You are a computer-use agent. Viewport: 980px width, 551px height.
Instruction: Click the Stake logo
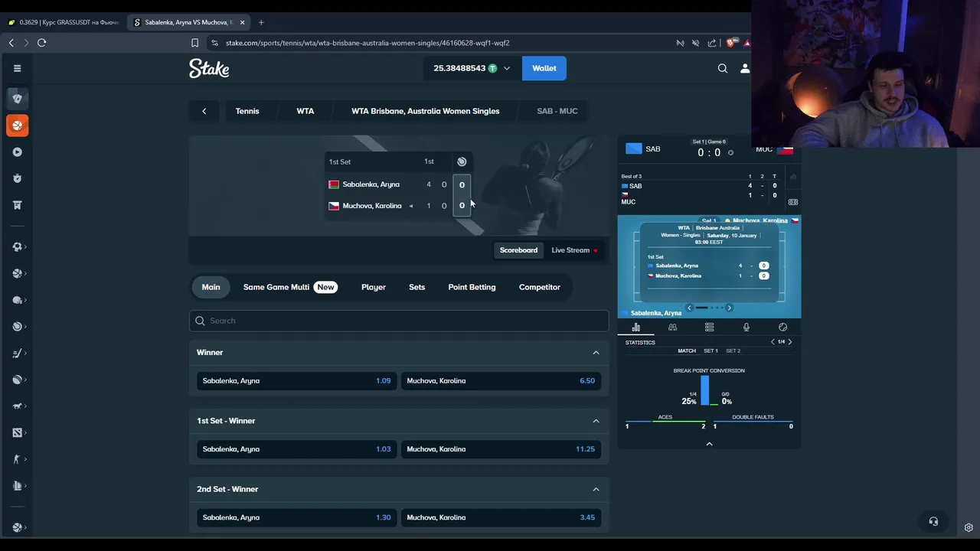[209, 68]
